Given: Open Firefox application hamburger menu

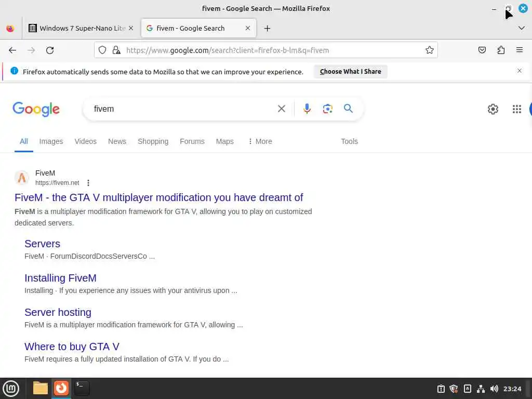Looking at the screenshot, I should (520, 50).
